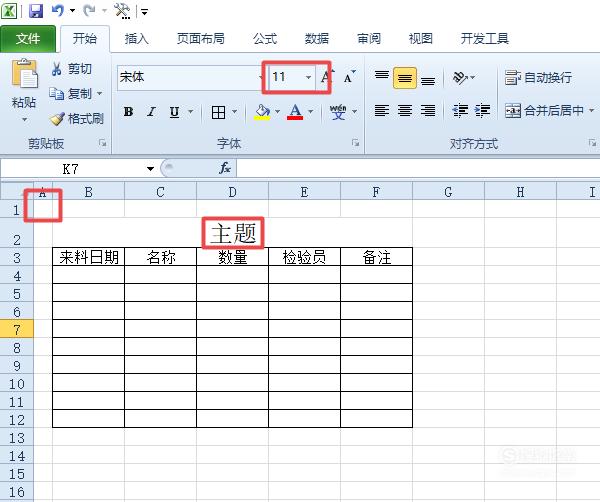Open the 剪贴板 dialog launcher
The height and width of the screenshot is (502, 600).
[102, 143]
